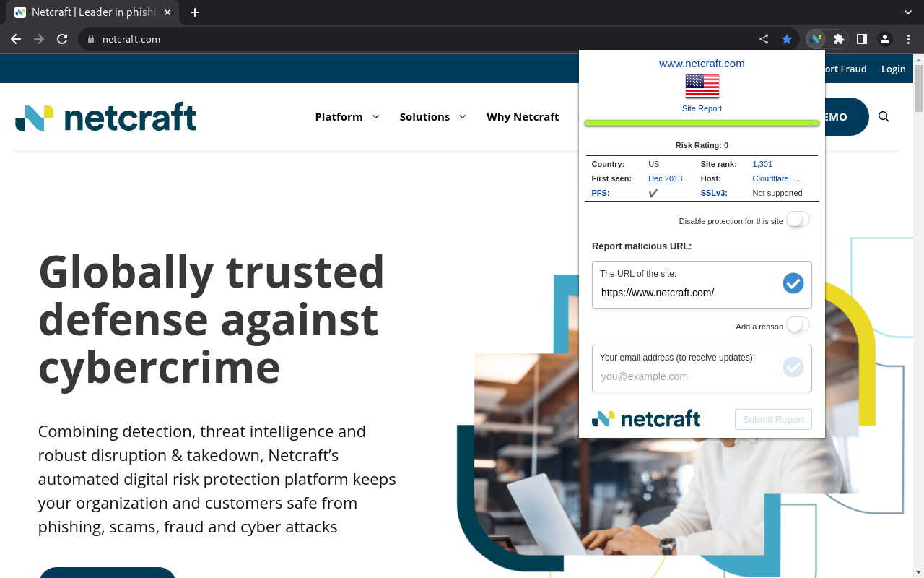Reload the page with the refresh icon
Image resolution: width=924 pixels, height=578 pixels.
[62, 39]
